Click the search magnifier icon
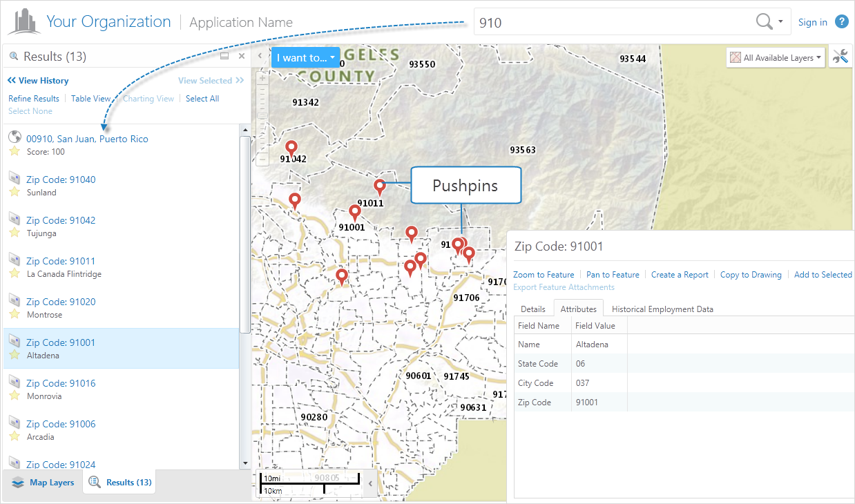 tap(764, 22)
